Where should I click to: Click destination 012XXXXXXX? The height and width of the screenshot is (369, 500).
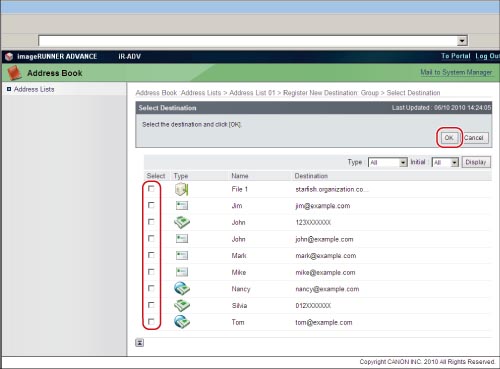point(313,306)
